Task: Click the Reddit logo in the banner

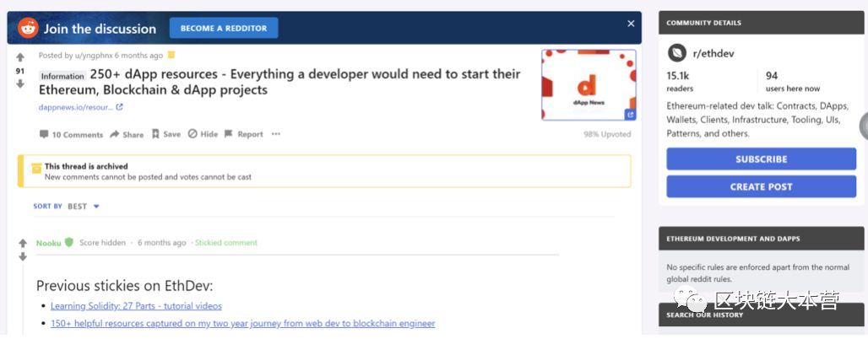Action: (x=28, y=28)
